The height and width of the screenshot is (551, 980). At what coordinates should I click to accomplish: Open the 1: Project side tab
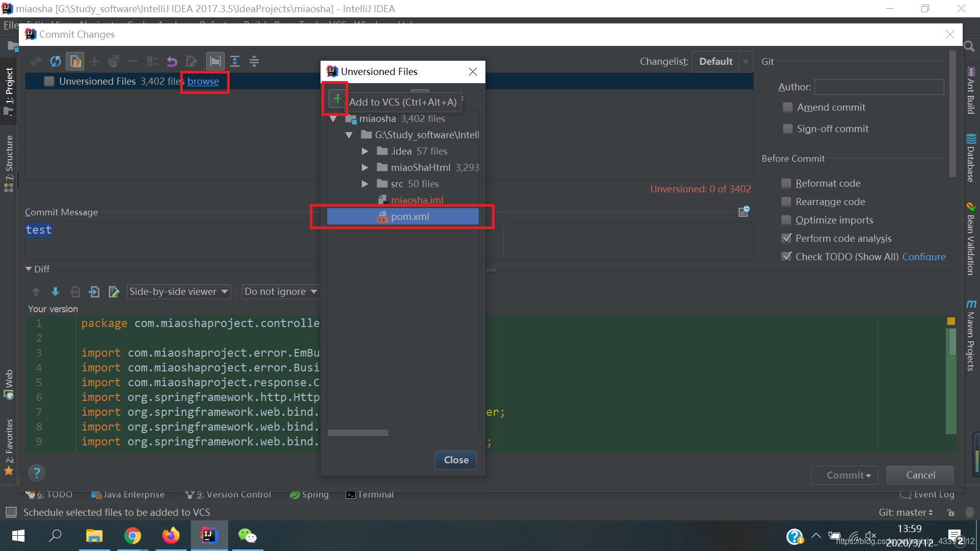[x=9, y=91]
